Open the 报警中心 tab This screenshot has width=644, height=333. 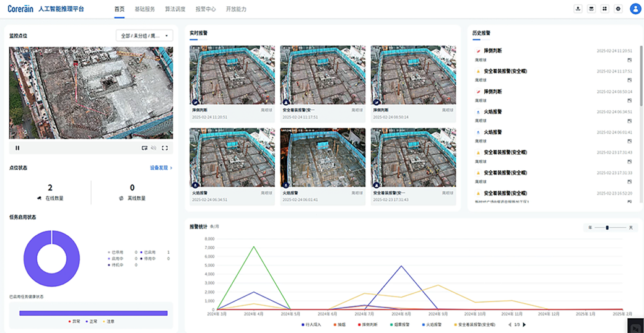point(206,9)
